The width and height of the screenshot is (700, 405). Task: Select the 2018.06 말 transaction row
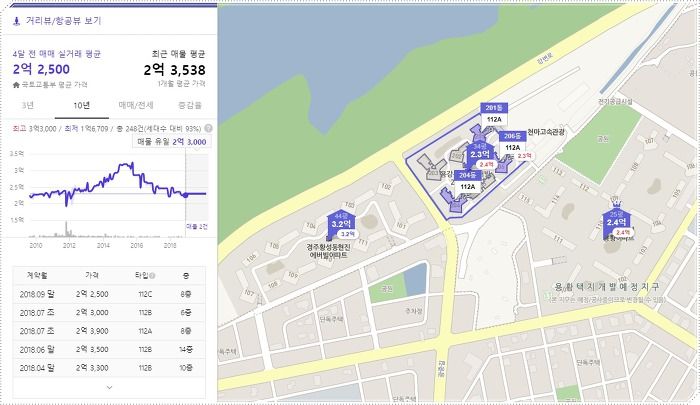pyautogui.click(x=109, y=349)
